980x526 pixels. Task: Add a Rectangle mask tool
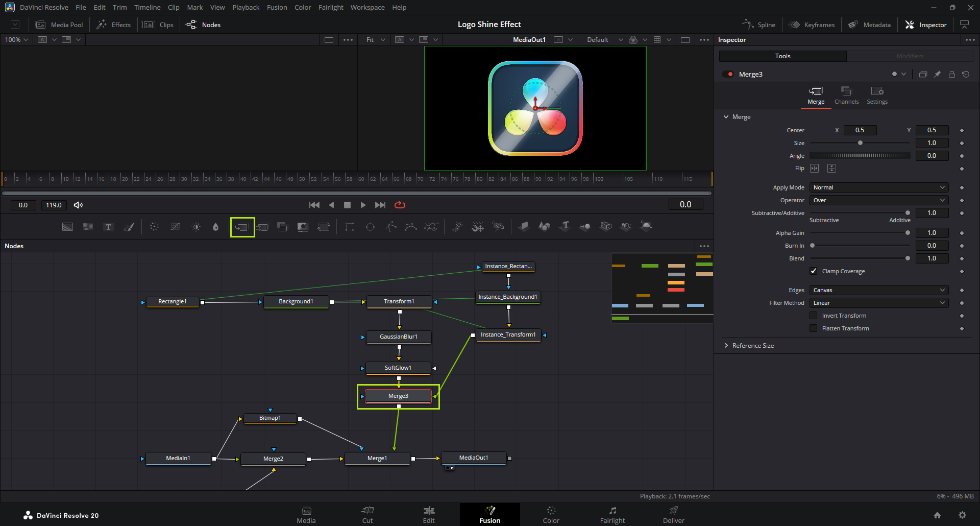350,227
